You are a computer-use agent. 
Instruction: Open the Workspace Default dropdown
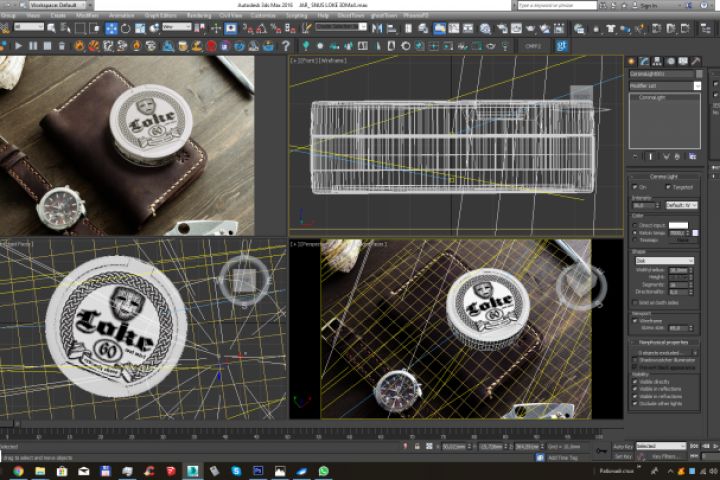pos(58,5)
